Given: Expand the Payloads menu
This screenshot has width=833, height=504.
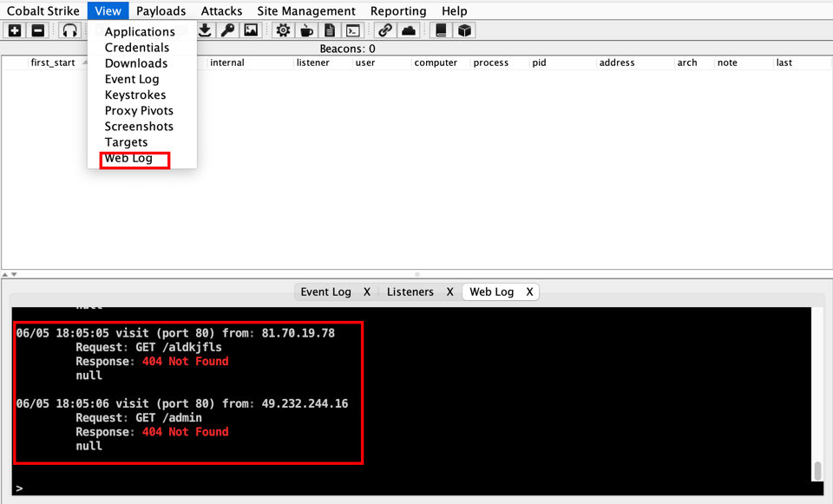Looking at the screenshot, I should tap(161, 10).
